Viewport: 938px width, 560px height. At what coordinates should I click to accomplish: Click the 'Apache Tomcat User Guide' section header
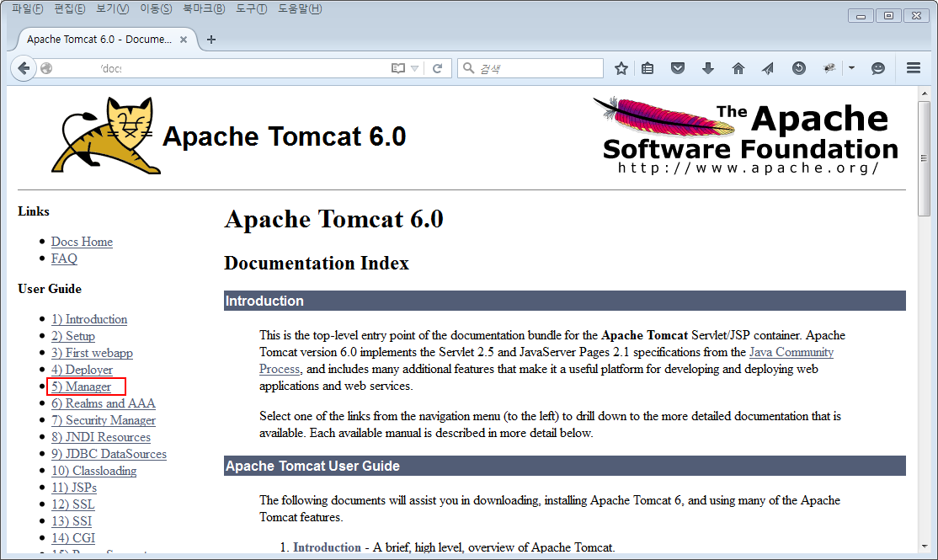point(565,466)
